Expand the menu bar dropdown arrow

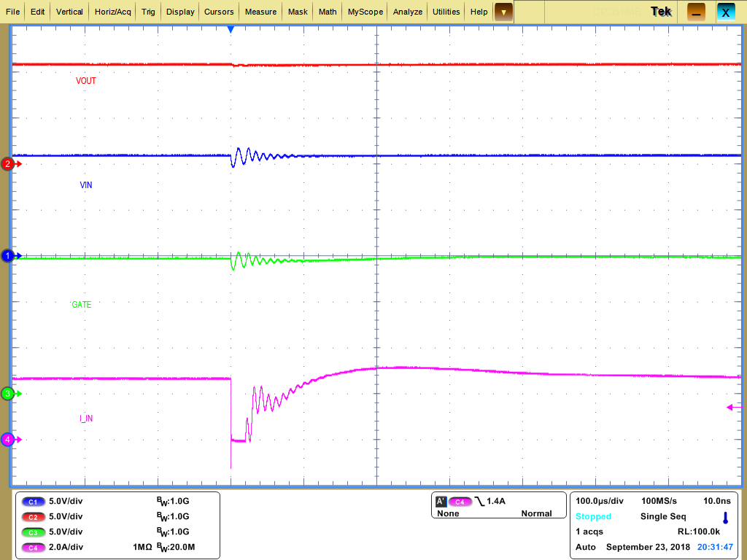(503, 12)
